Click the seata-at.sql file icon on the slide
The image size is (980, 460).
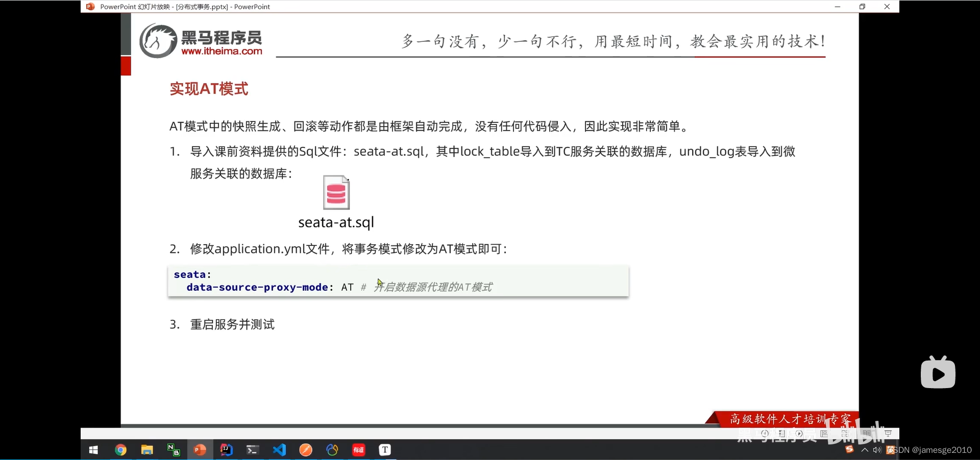coord(336,193)
